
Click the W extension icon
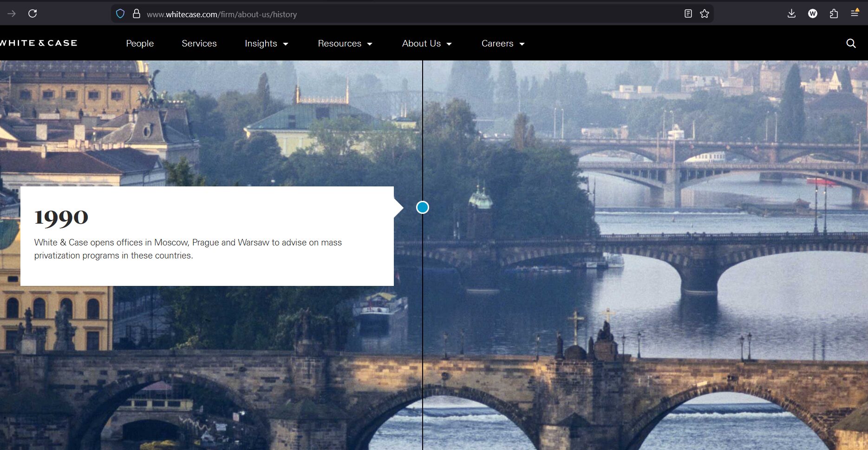(x=813, y=13)
